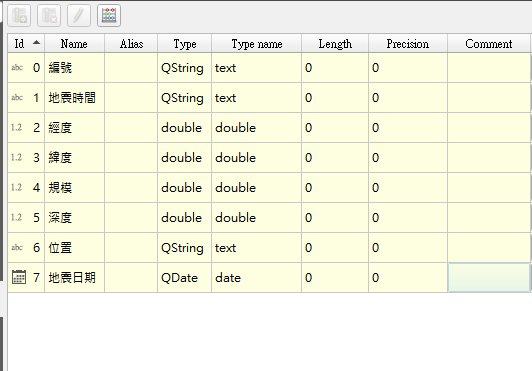Click the Alias cell of 地震日期 row
Screen dimensions: 532x371
point(131,277)
